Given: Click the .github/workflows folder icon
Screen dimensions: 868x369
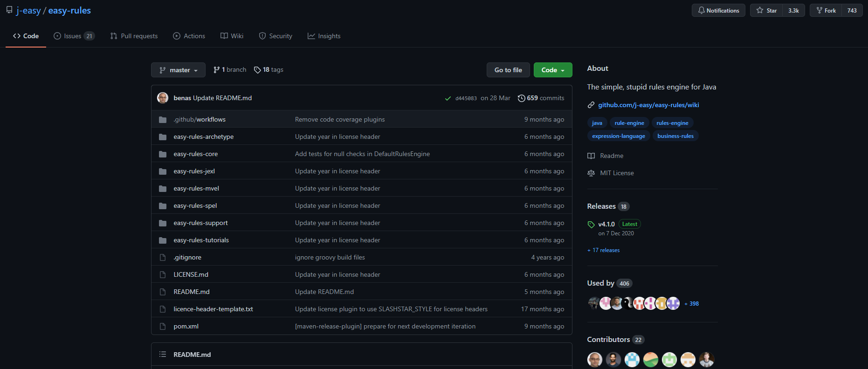Looking at the screenshot, I should [163, 120].
